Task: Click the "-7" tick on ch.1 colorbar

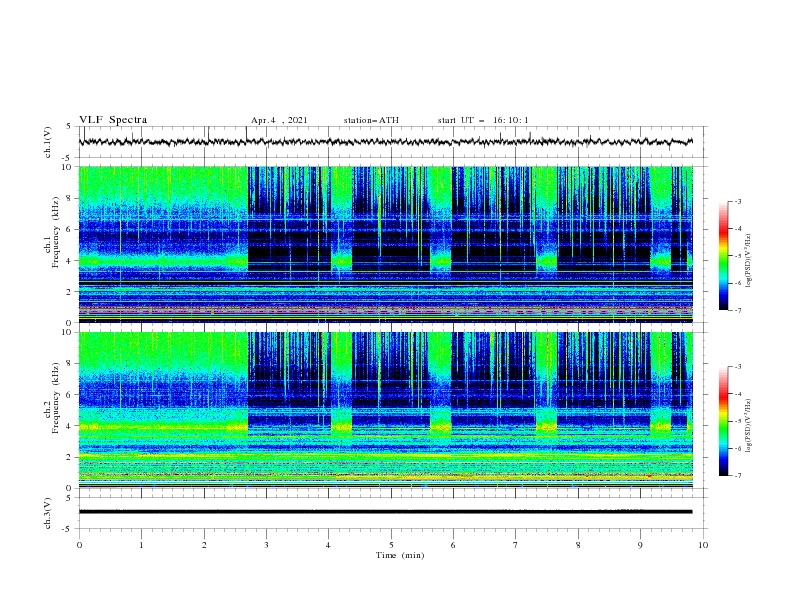Action: (x=738, y=310)
